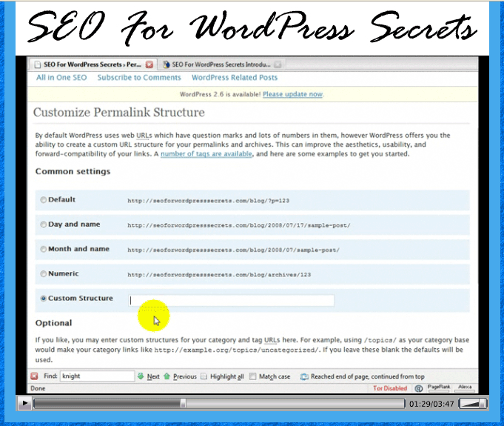
Task: Click the Next find button label
Action: pos(153,376)
